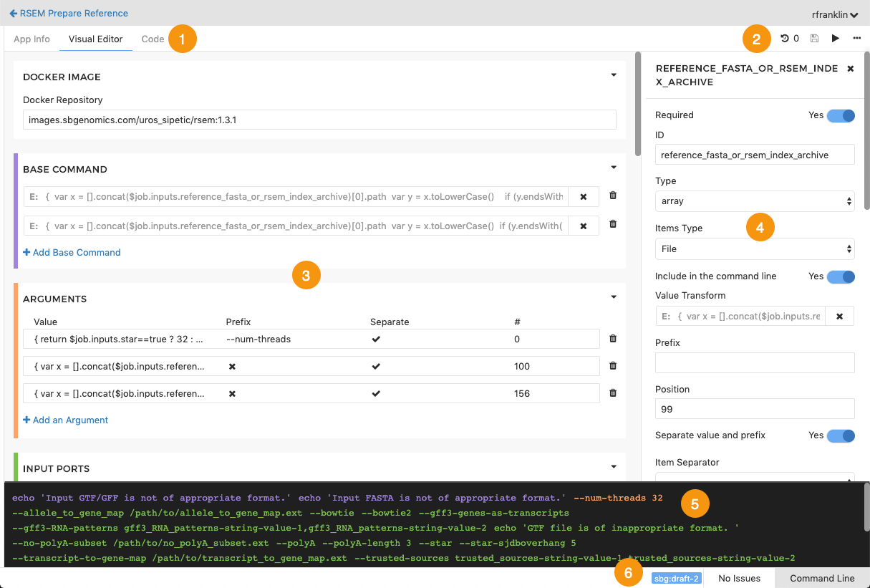Image resolution: width=870 pixels, height=588 pixels.
Task: Toggle the Required switch
Action: point(841,115)
